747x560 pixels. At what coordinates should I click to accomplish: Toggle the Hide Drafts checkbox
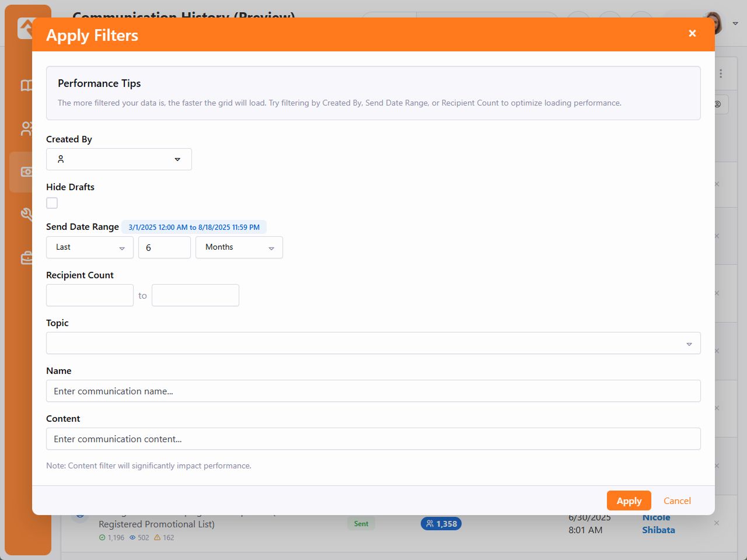52,203
